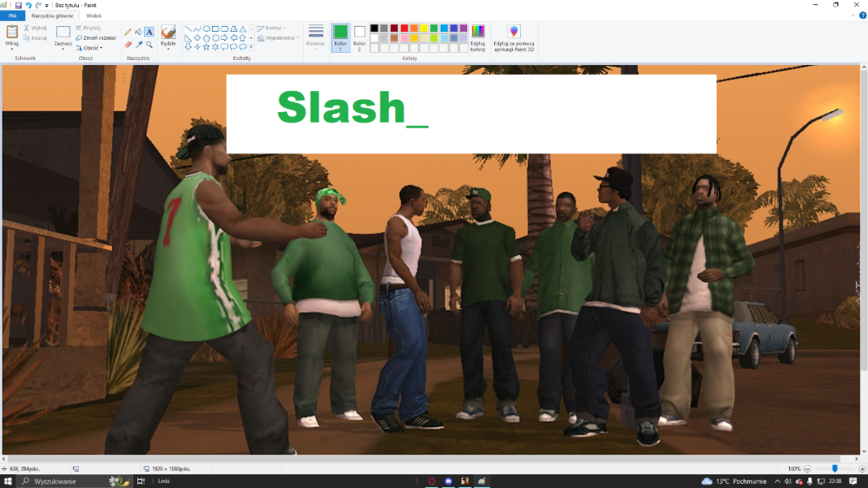Choose the Pentagon shape
The width and height of the screenshot is (868, 488).
pos(207,37)
